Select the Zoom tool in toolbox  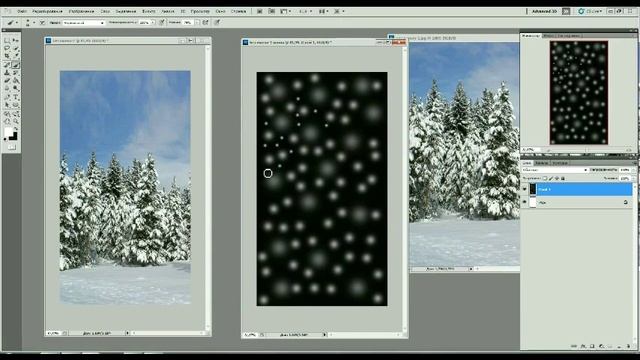(16, 121)
